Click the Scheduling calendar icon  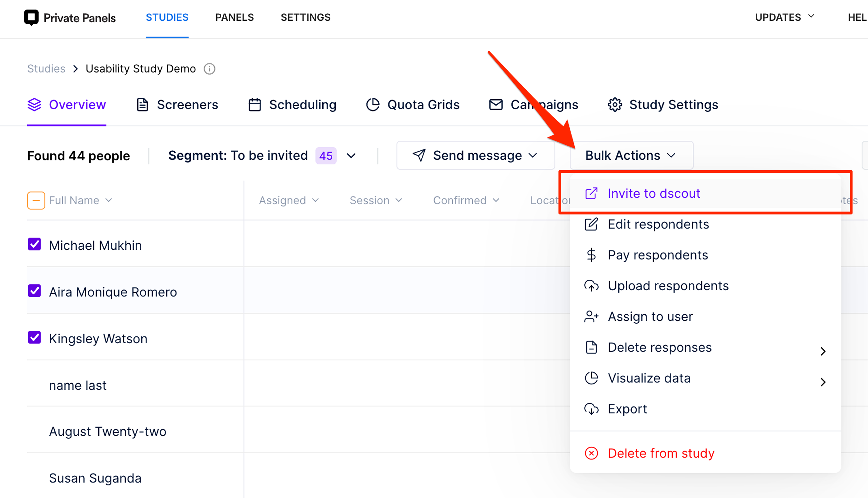255,105
